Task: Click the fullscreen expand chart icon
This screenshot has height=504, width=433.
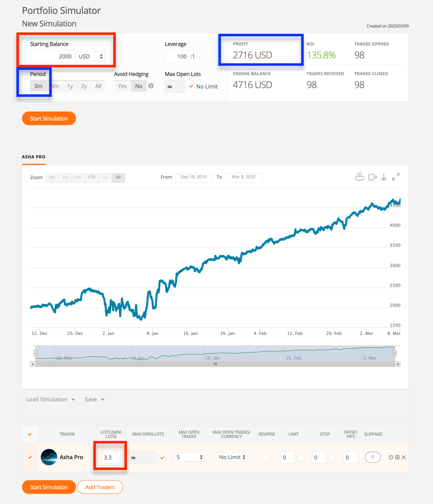Action: [396, 177]
